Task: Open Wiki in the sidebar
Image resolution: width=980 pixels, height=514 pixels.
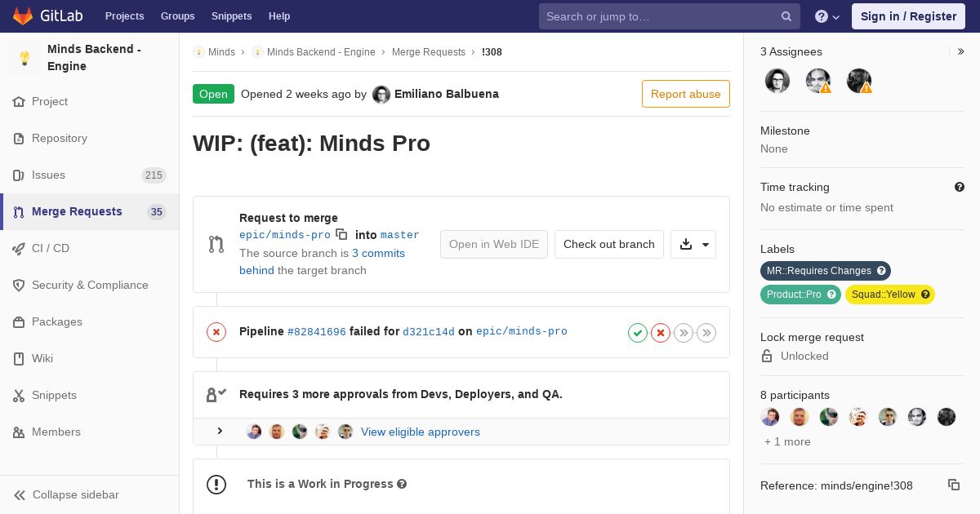Action: [x=90, y=358]
